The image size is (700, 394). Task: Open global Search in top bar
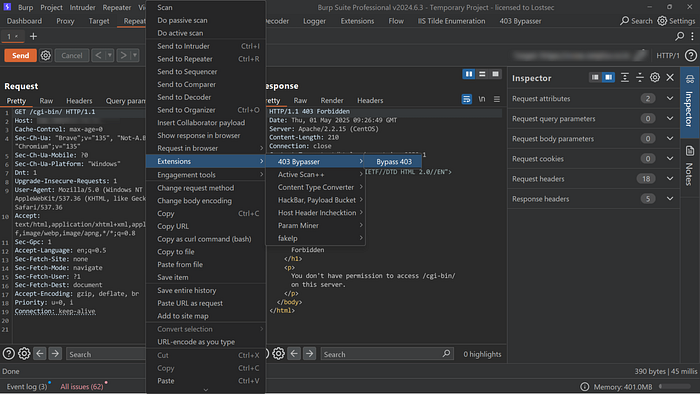pos(636,21)
